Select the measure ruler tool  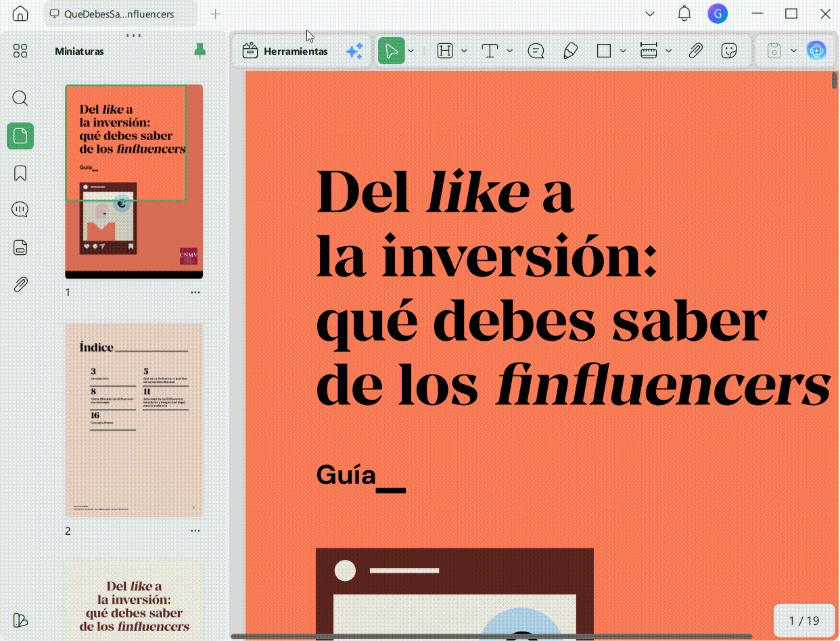click(649, 51)
